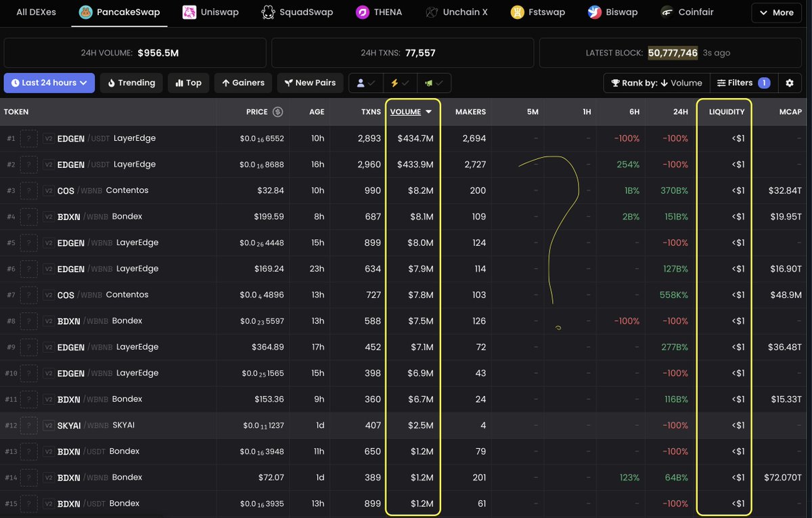The image size is (812, 518).
Task: Click the V2 badge in row #14 BDXN
Action: 49,477
